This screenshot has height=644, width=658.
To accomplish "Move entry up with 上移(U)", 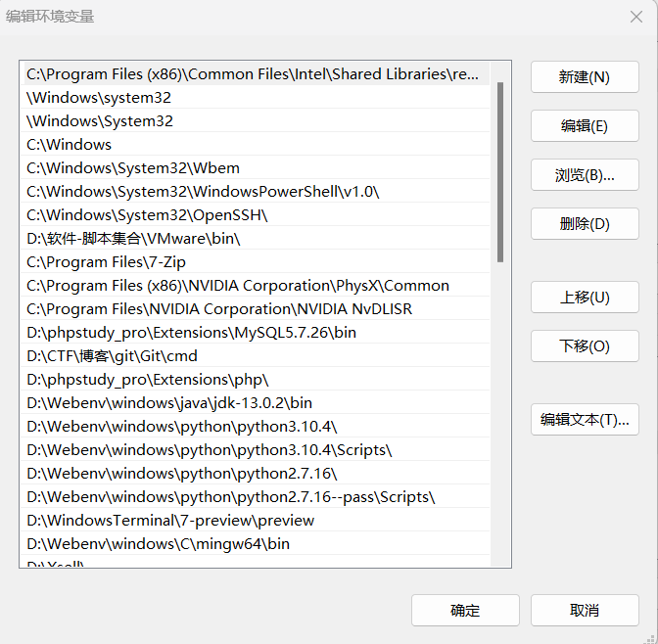I will point(585,298).
